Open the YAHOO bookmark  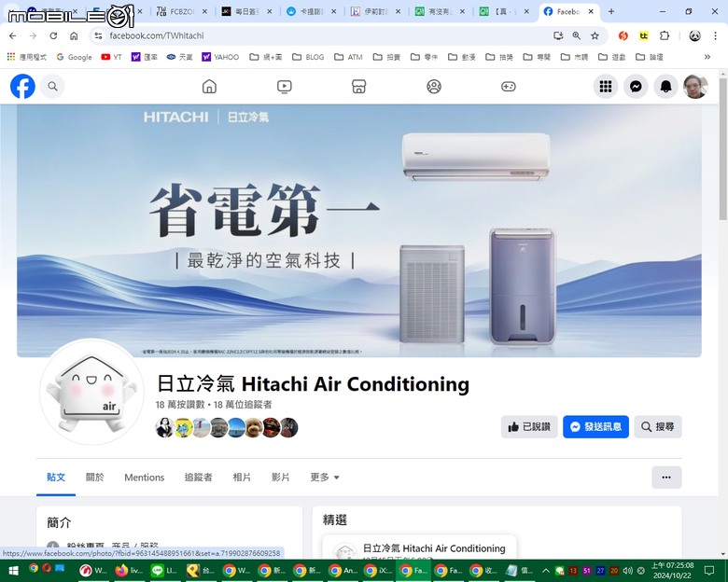tap(220, 57)
